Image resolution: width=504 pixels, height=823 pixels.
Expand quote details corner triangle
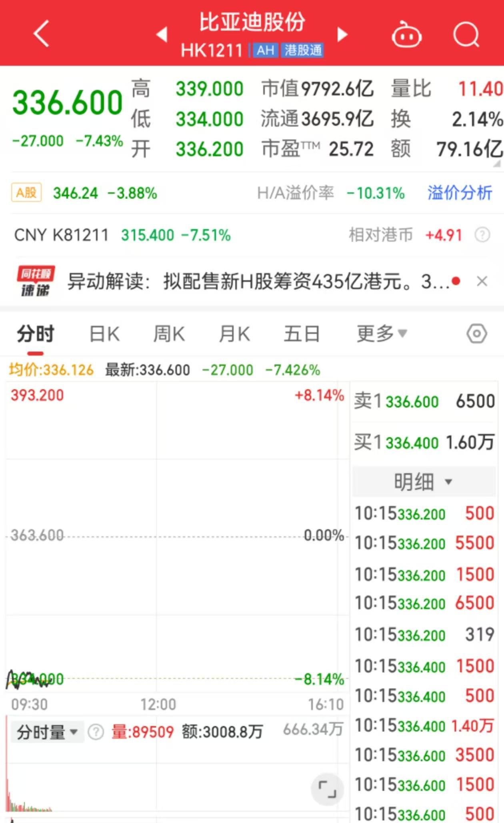pos(496,163)
